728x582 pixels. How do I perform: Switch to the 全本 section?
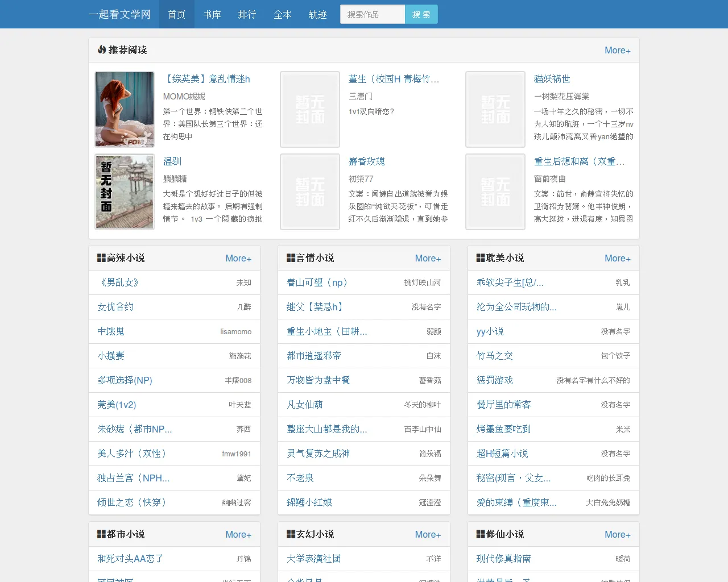(282, 15)
